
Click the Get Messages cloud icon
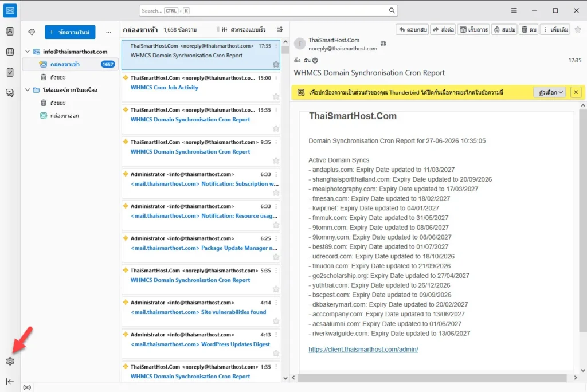coord(32,32)
